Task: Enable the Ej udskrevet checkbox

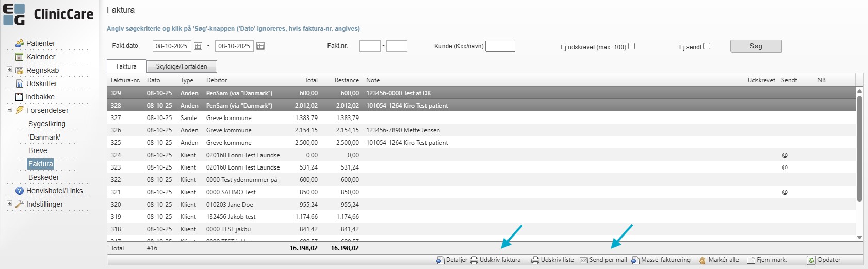Action: point(632,46)
